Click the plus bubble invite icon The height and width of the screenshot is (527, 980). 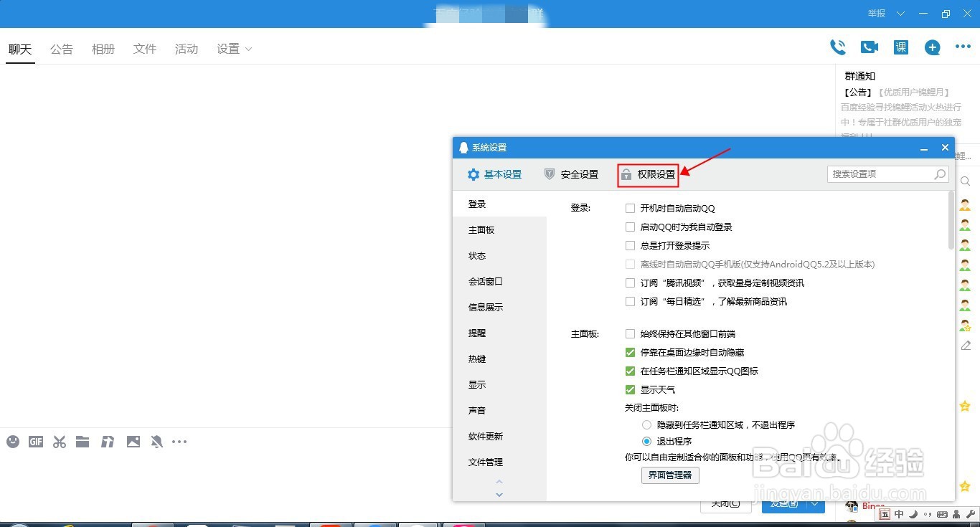pyautogui.click(x=932, y=47)
